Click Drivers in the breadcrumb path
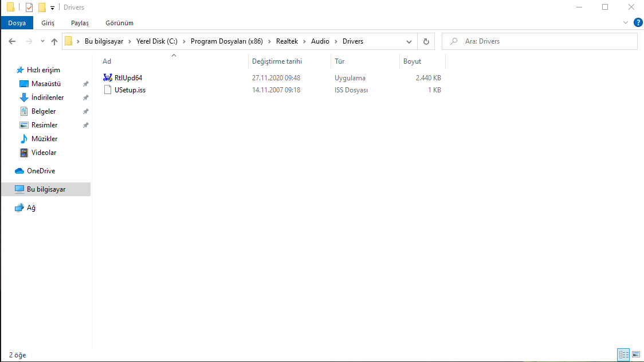The image size is (644, 362). coord(353,41)
